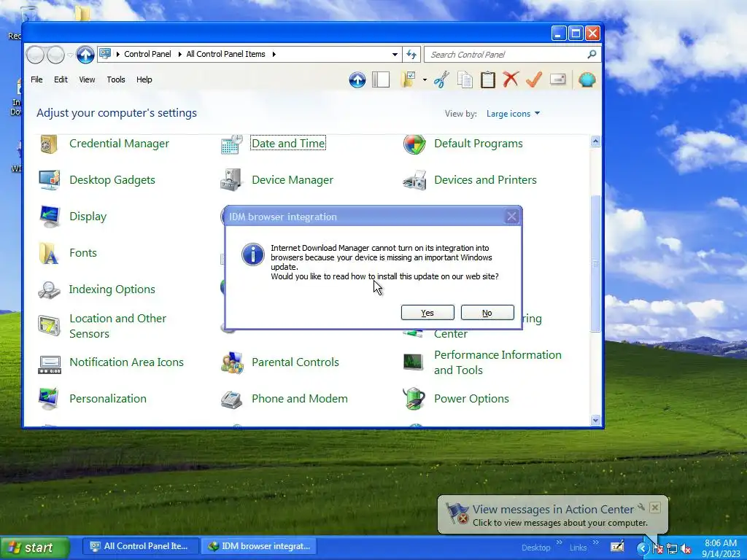Click the Up arrow icon in toolbar
The height and width of the screenshot is (560, 747).
coord(357,79)
